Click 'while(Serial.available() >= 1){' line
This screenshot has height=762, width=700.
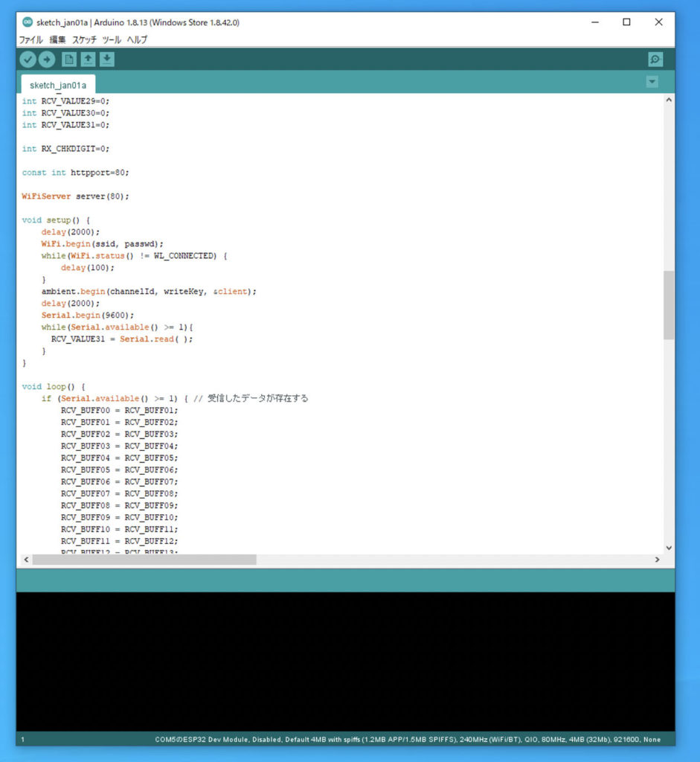tap(117, 327)
